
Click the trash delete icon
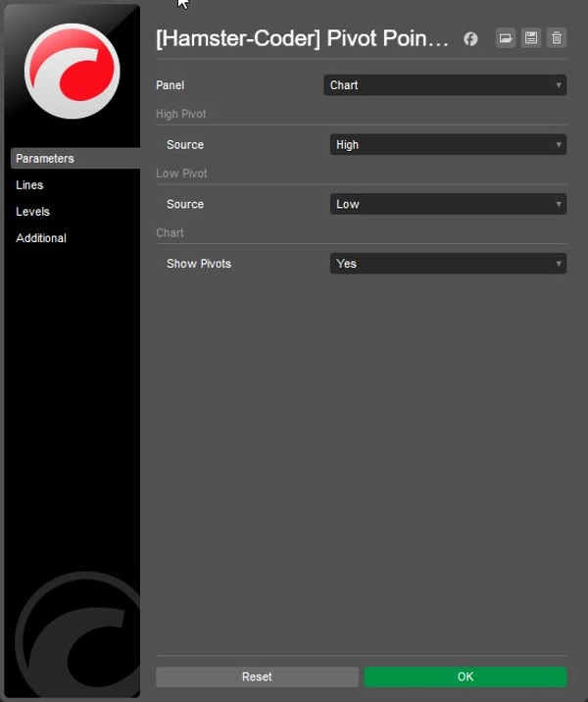point(557,38)
